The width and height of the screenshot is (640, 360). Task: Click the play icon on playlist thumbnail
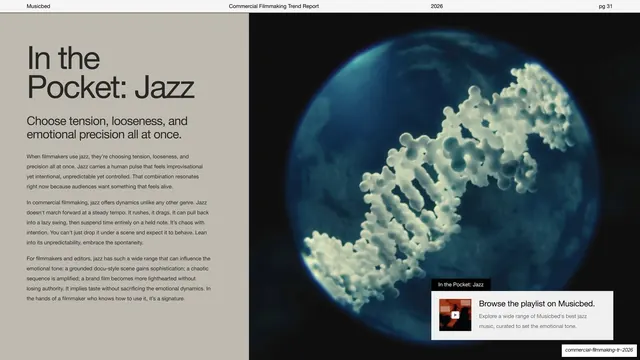tap(455, 315)
